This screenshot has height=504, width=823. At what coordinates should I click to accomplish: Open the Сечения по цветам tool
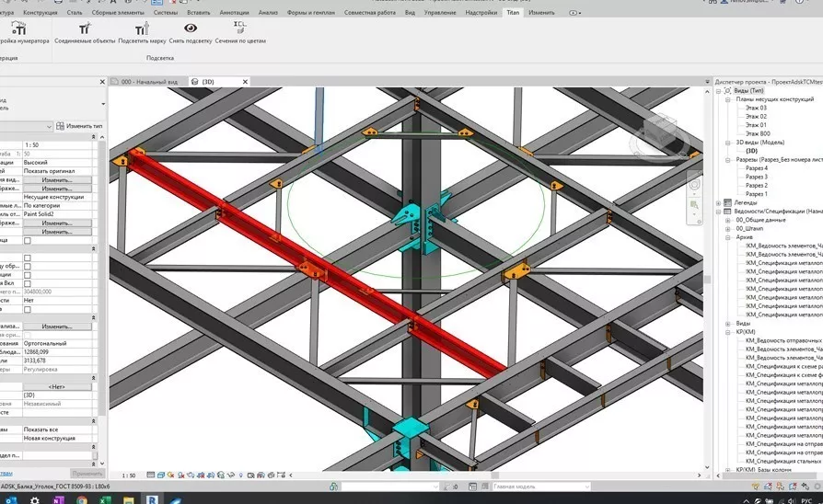239,29
